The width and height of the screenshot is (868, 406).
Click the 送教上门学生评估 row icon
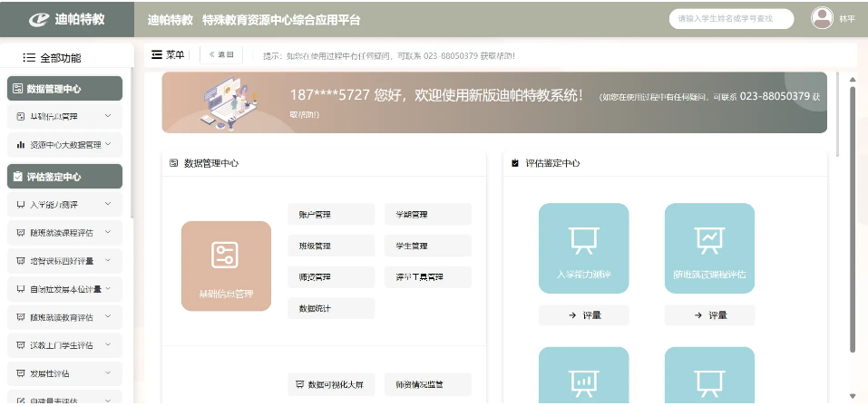[x=21, y=345]
